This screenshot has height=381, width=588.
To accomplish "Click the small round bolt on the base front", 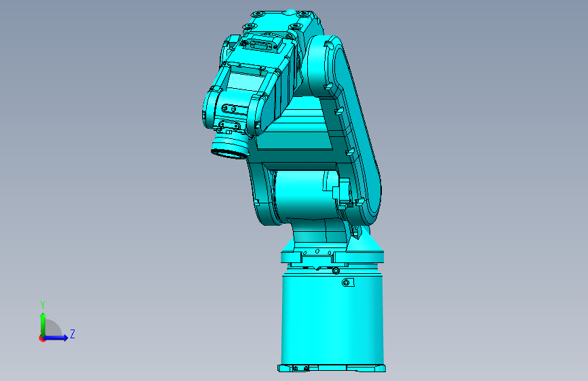I will point(347,282).
